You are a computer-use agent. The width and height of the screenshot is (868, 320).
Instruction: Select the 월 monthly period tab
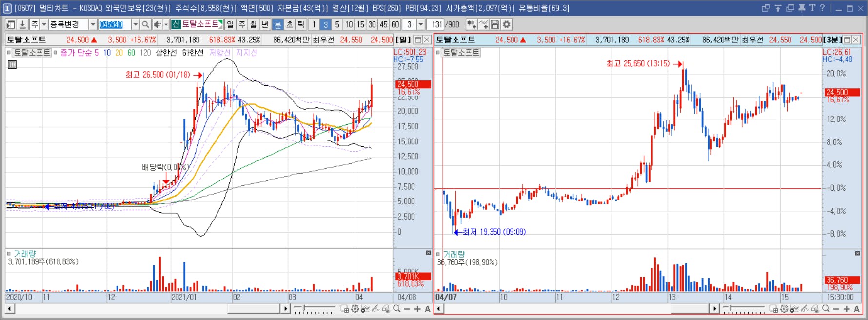pyautogui.click(x=254, y=24)
